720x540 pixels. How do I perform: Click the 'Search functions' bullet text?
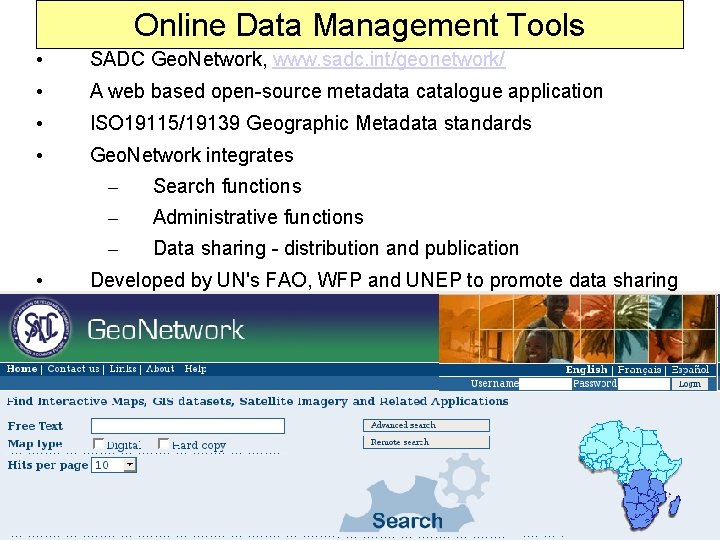[227, 186]
